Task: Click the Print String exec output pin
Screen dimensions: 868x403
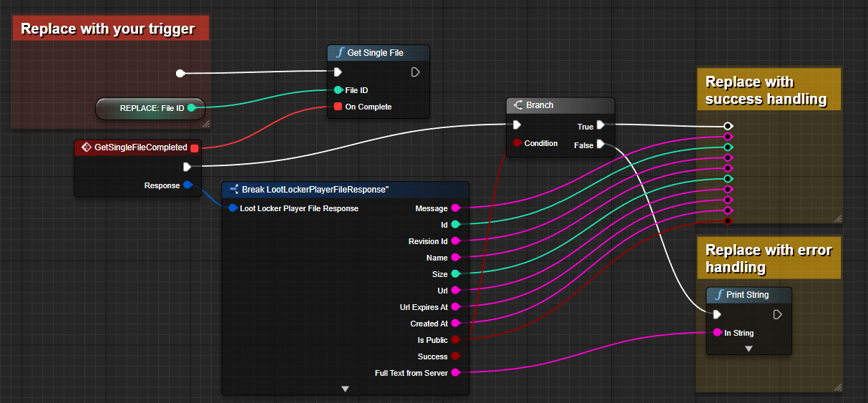Action: [777, 314]
